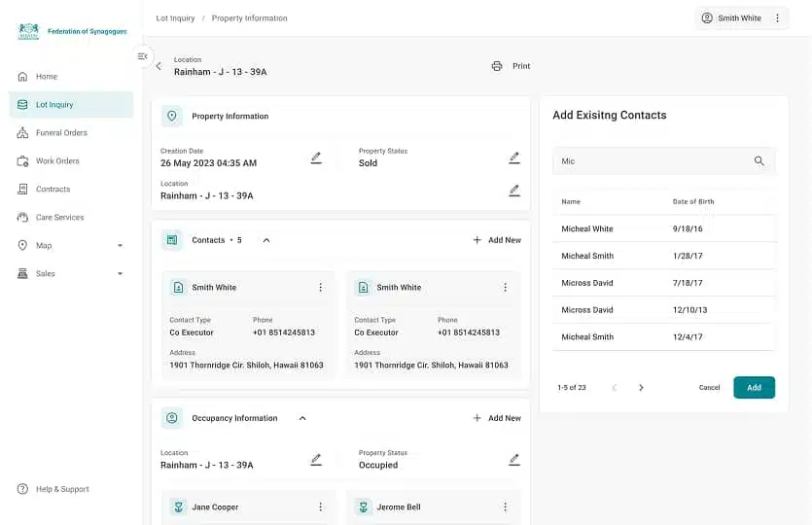812x525 pixels.
Task: Click the printer icon
Action: 497,66
